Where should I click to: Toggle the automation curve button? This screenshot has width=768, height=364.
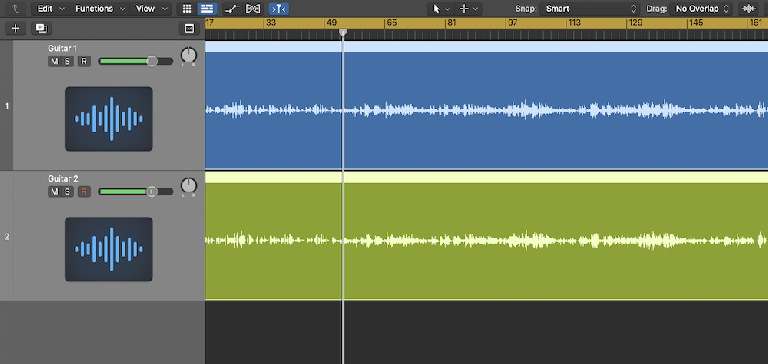[x=231, y=8]
